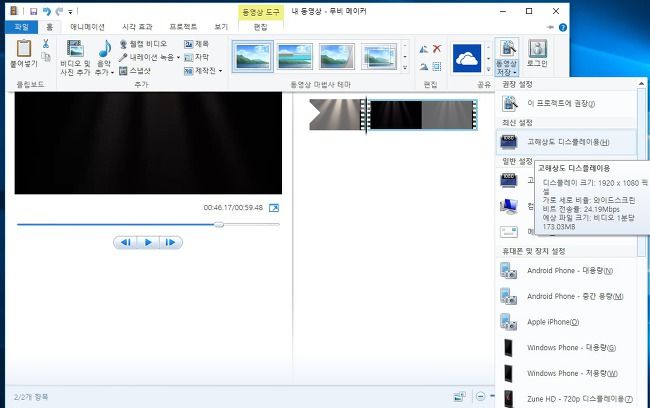Switch to the 홈 (Home) tab
The width and height of the screenshot is (650, 408).
click(x=49, y=27)
